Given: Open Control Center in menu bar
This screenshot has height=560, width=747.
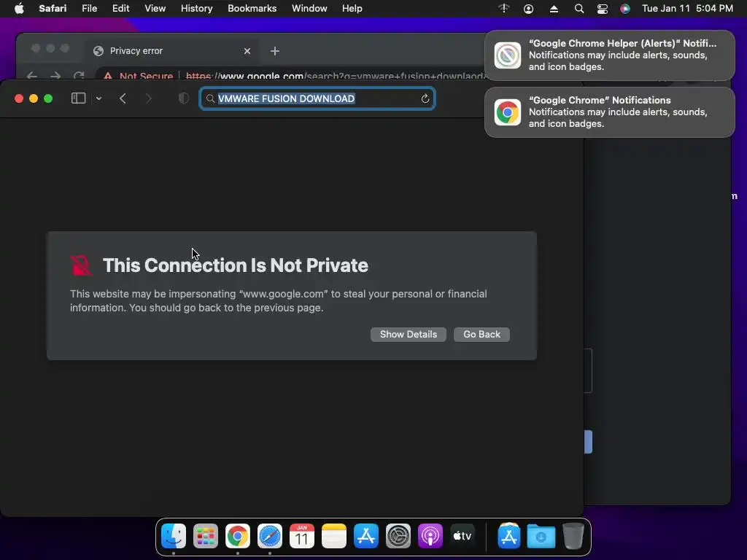Looking at the screenshot, I should pyautogui.click(x=602, y=9).
